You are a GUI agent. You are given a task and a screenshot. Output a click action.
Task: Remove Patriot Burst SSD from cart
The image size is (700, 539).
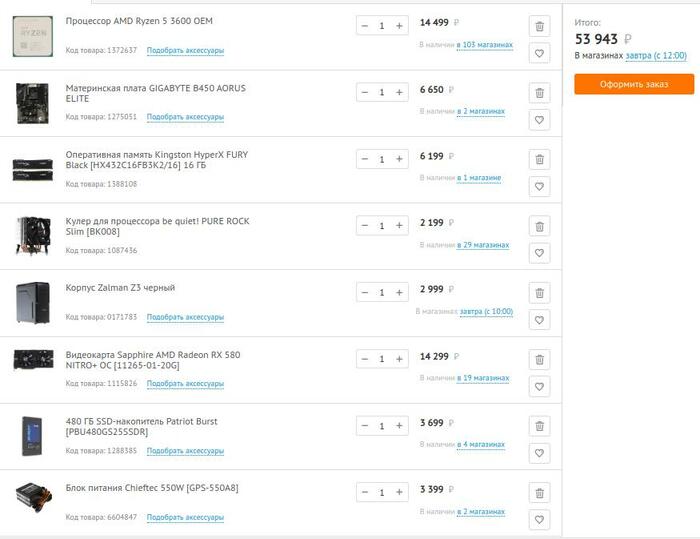click(x=539, y=427)
